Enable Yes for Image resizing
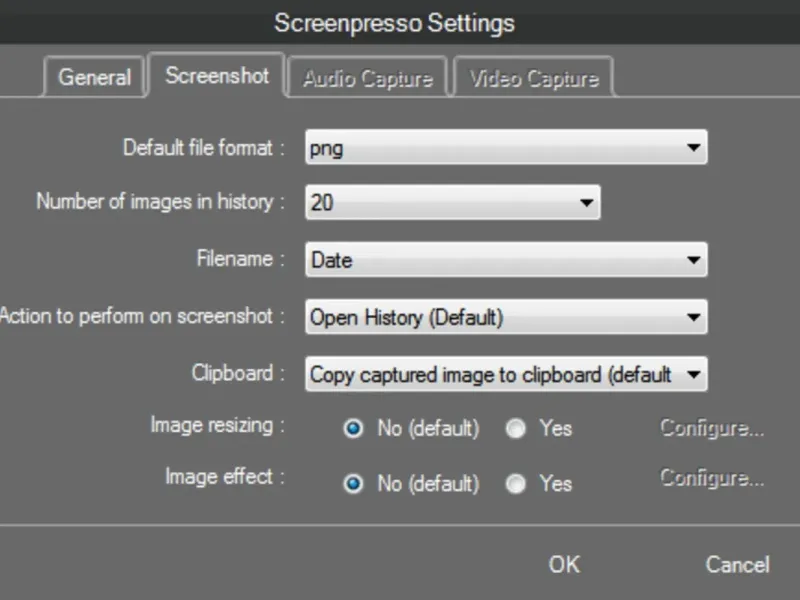Screen dimensions: 800x600 [x=516, y=429]
